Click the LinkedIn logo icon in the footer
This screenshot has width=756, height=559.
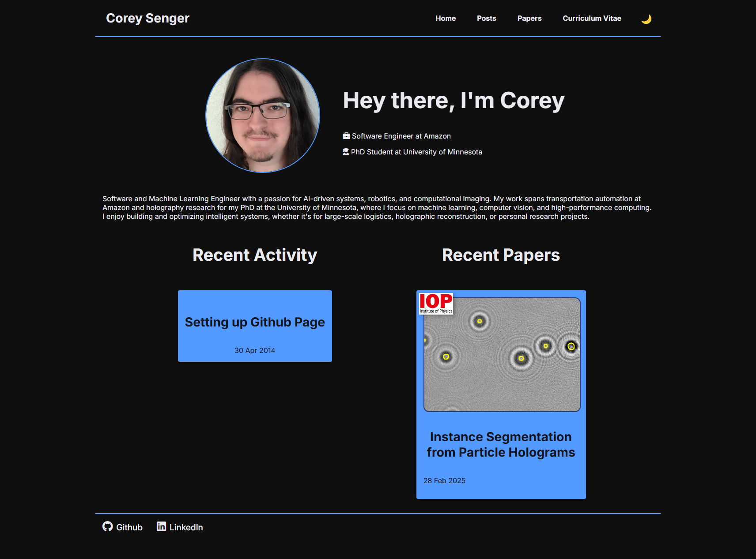point(161,526)
